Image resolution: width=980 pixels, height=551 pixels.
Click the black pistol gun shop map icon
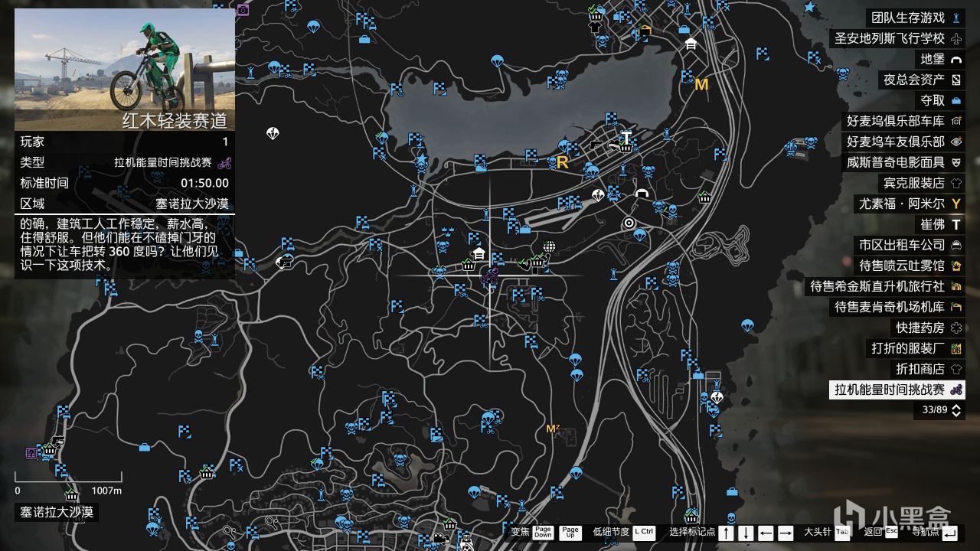tap(598, 144)
